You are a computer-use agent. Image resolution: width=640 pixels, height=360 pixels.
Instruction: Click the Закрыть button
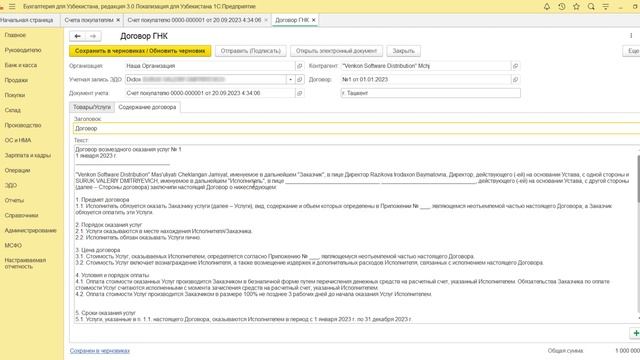pos(403,51)
